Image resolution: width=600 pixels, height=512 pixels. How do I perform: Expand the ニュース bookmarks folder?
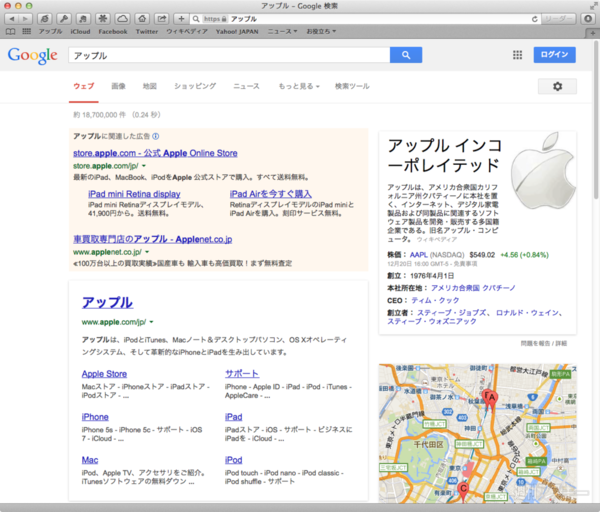[282, 31]
